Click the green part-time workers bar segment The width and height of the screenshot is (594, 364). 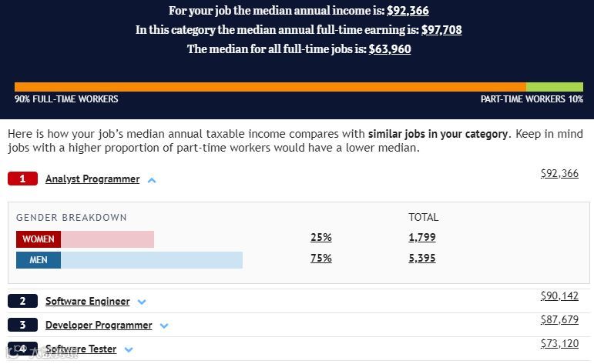(x=555, y=87)
